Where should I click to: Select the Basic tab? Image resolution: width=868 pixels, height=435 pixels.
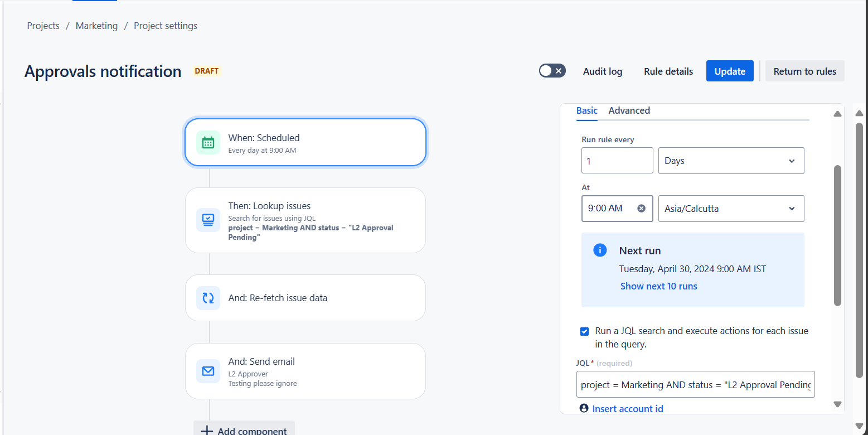click(586, 110)
